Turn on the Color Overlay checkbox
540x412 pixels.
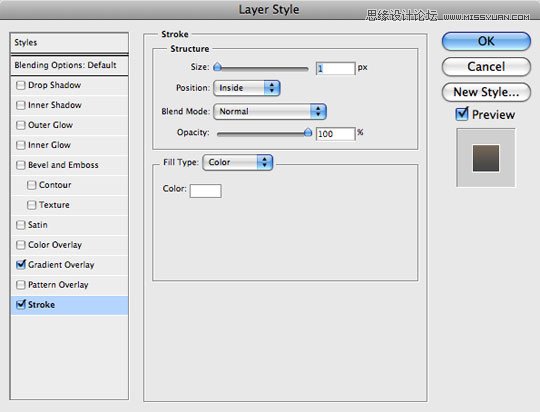click(21, 245)
